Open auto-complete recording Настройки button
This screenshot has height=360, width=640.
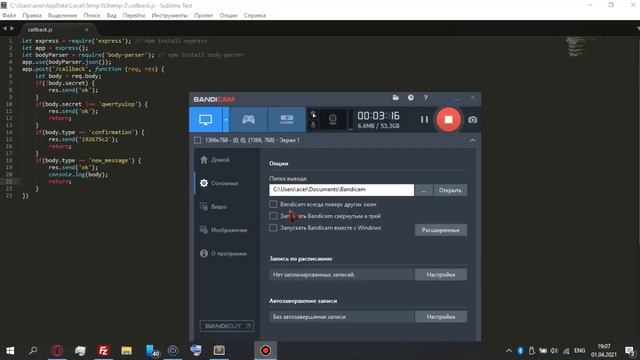click(441, 317)
